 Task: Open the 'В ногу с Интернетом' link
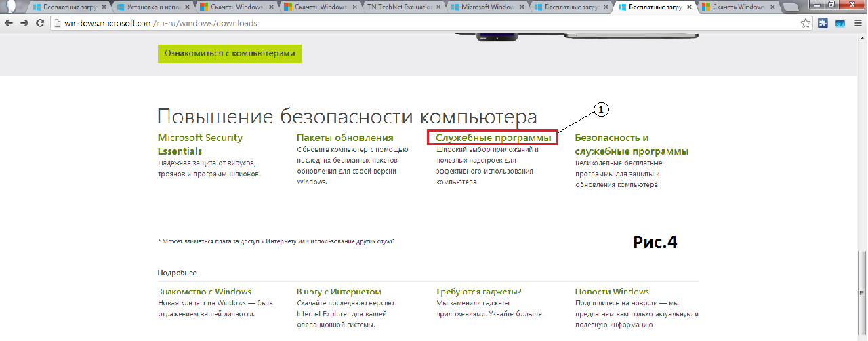[339, 292]
